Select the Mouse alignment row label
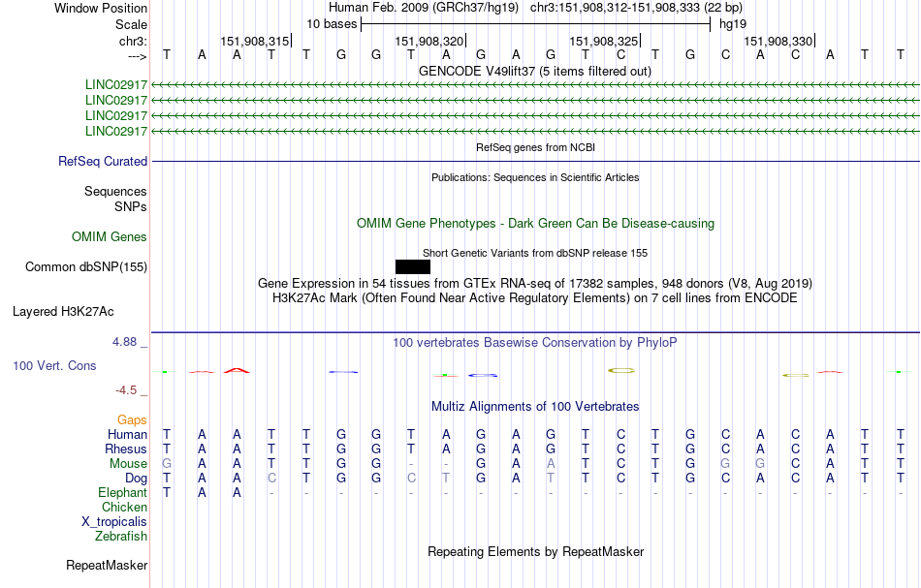 click(x=128, y=464)
